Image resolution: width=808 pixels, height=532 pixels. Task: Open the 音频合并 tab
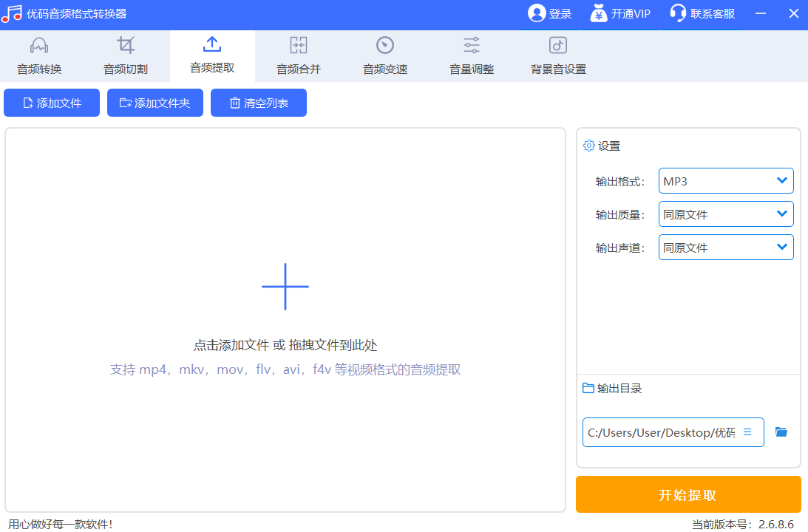click(298, 55)
